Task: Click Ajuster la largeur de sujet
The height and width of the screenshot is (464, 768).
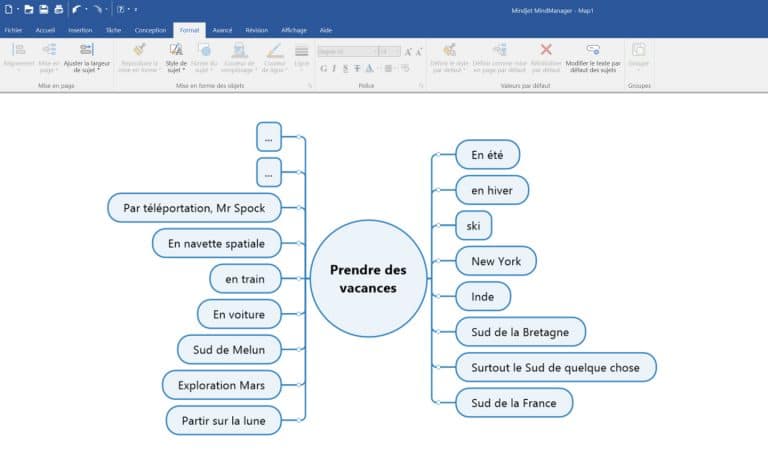Action: coord(87,58)
